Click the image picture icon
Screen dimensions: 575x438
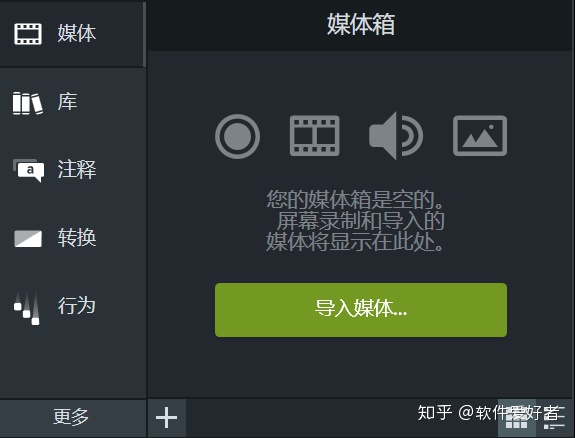point(480,136)
